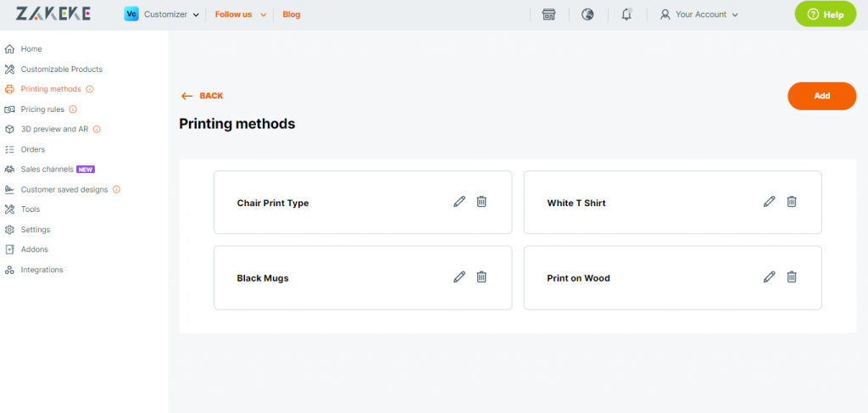
Task: Edit the White T Shirt method
Action: [770, 202]
